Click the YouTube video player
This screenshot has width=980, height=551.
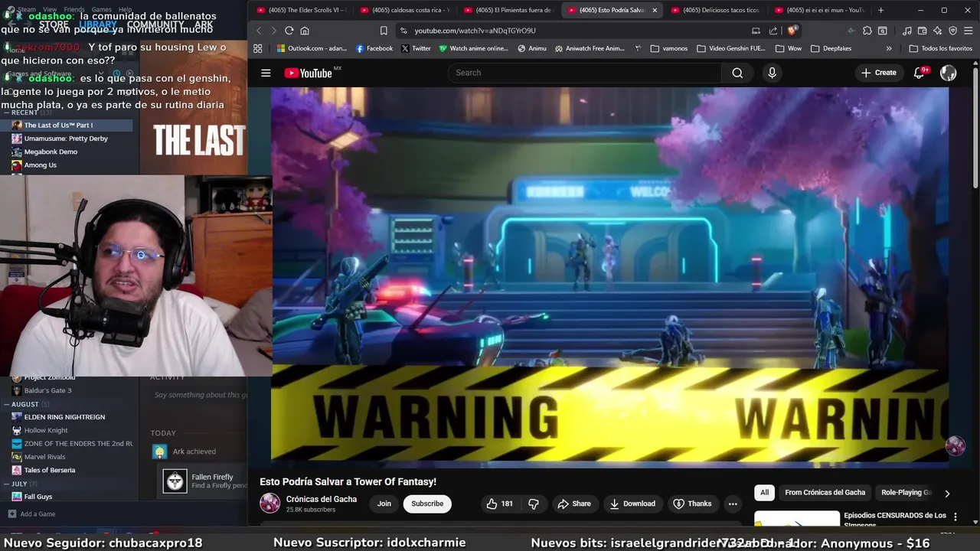point(609,277)
